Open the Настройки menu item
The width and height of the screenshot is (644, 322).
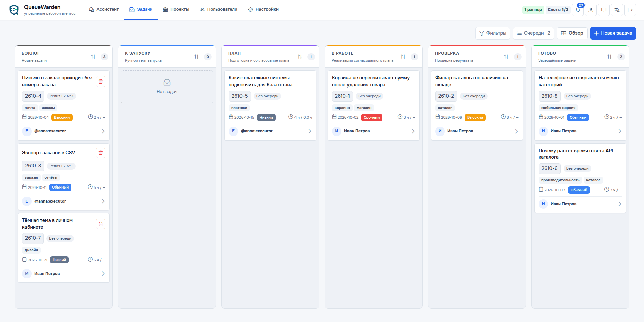click(263, 9)
